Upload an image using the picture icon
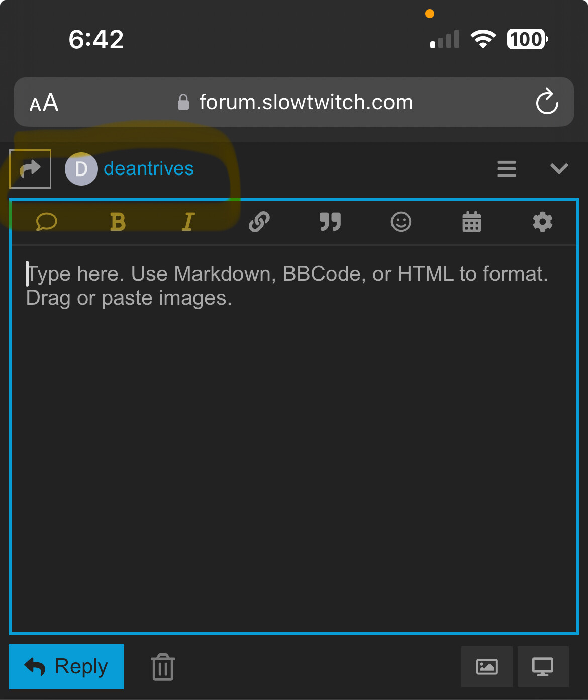 point(486,667)
